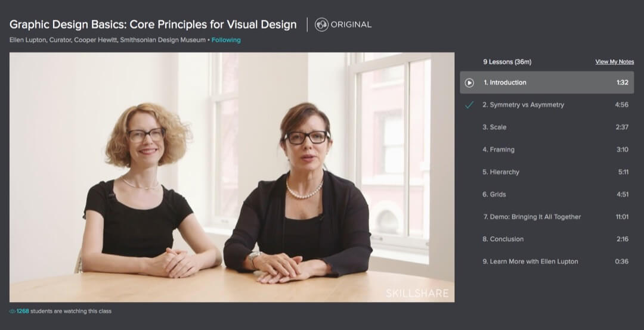644x330 pixels.
Task: Toggle the Following status for Ellen Lupton
Action: pyautogui.click(x=226, y=40)
